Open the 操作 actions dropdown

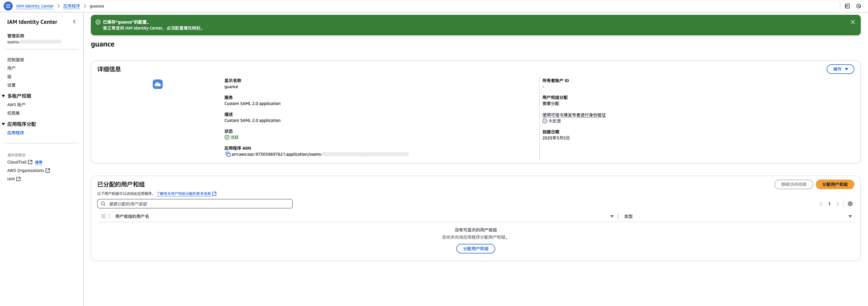point(840,69)
